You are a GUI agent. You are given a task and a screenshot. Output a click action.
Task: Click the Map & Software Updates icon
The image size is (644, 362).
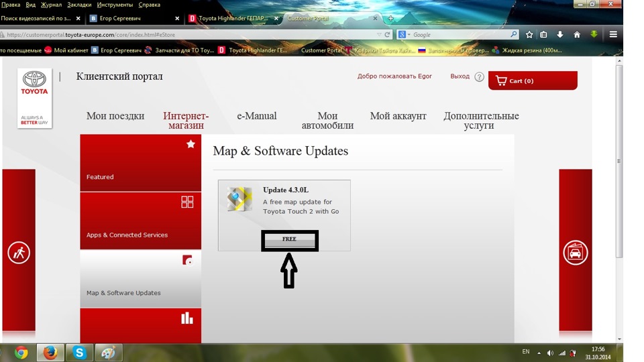click(187, 260)
